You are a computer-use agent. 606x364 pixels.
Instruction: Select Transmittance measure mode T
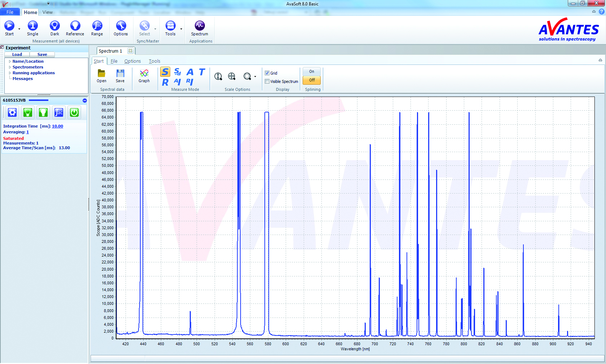click(202, 72)
